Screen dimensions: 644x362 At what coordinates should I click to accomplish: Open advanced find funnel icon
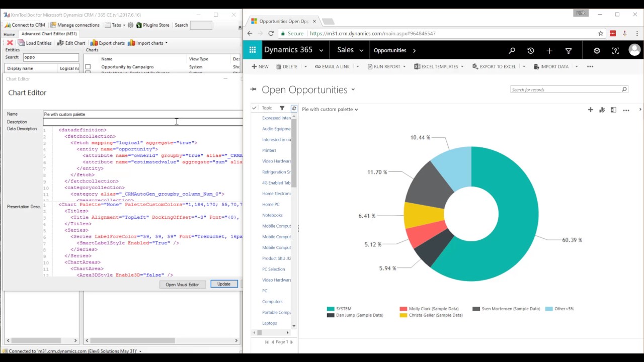(569, 50)
